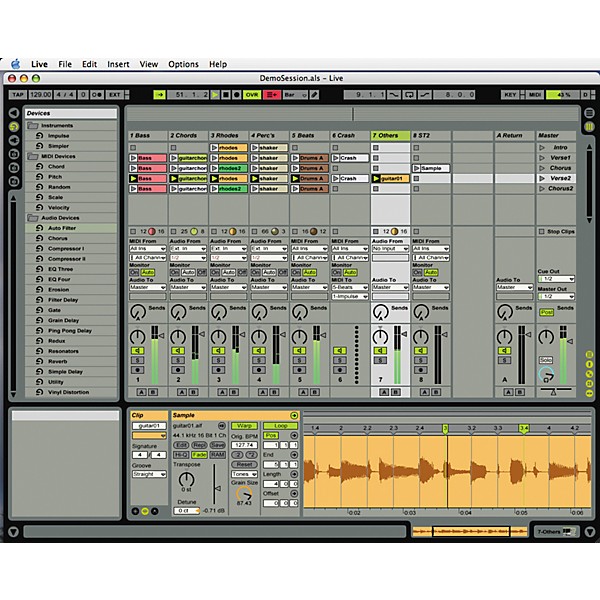The width and height of the screenshot is (600, 600).
Task: Toggle the MIDI map mode button
Action: [535, 95]
